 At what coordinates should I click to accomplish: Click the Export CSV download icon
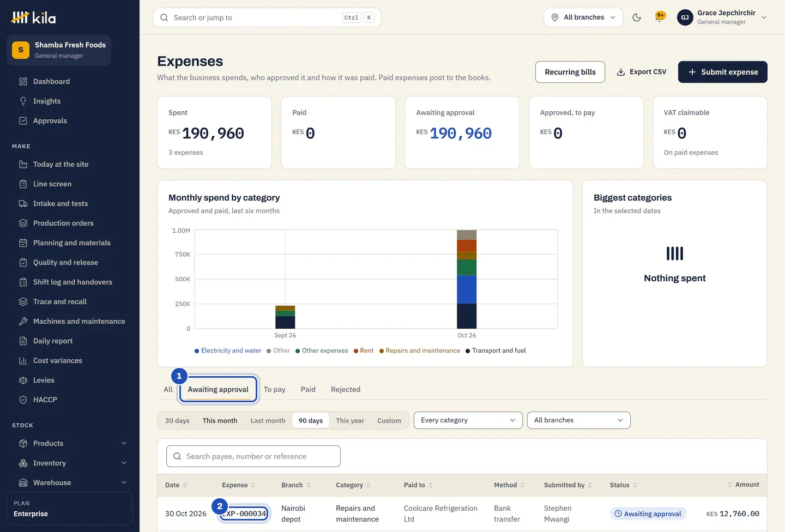620,72
